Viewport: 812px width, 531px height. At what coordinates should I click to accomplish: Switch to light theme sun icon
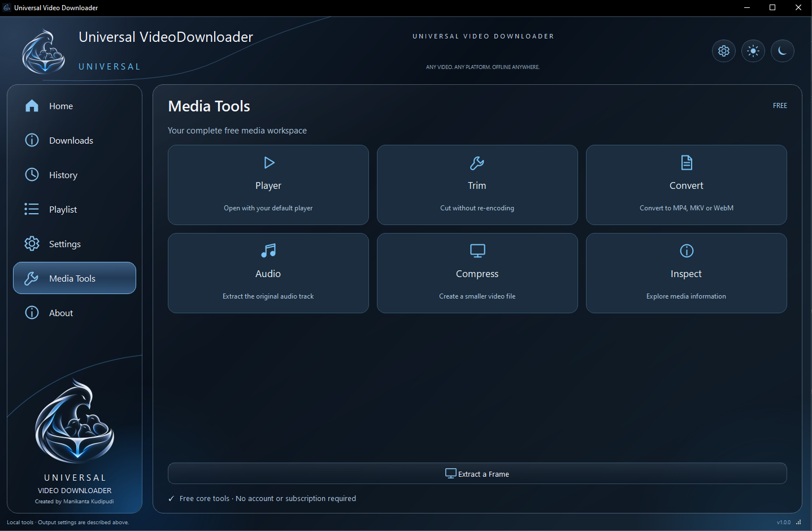click(753, 51)
